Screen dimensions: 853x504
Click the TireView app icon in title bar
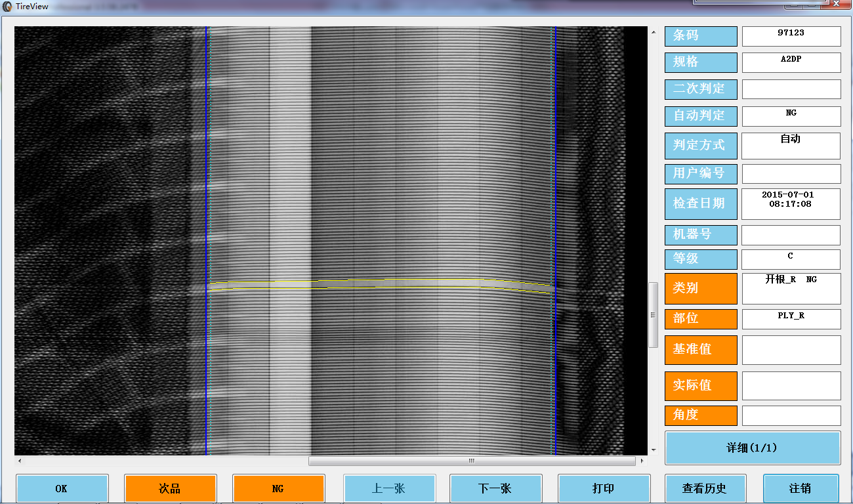(7, 7)
